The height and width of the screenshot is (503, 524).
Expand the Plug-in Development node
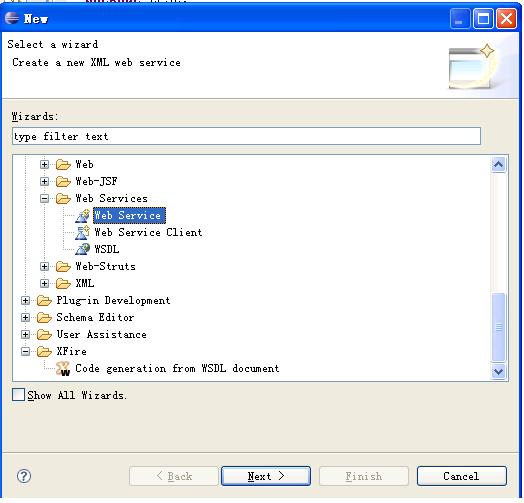tap(25, 300)
